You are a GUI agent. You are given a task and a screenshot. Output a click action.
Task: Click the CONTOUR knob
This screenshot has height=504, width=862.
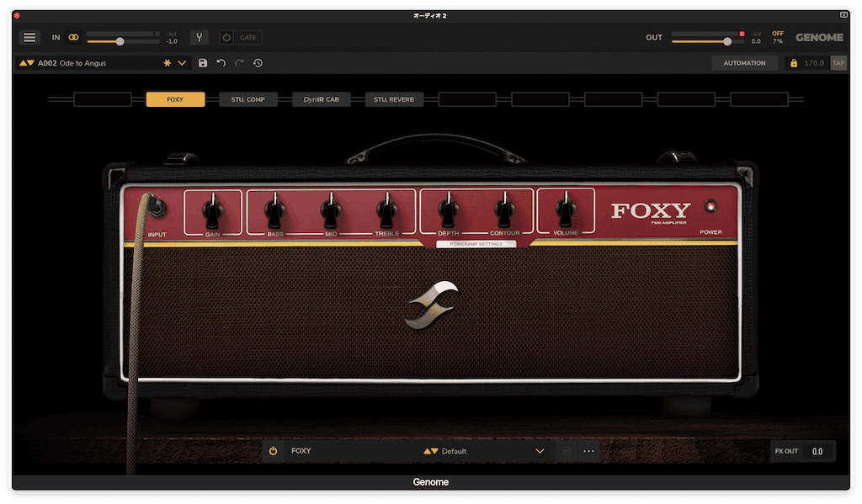[x=505, y=210]
